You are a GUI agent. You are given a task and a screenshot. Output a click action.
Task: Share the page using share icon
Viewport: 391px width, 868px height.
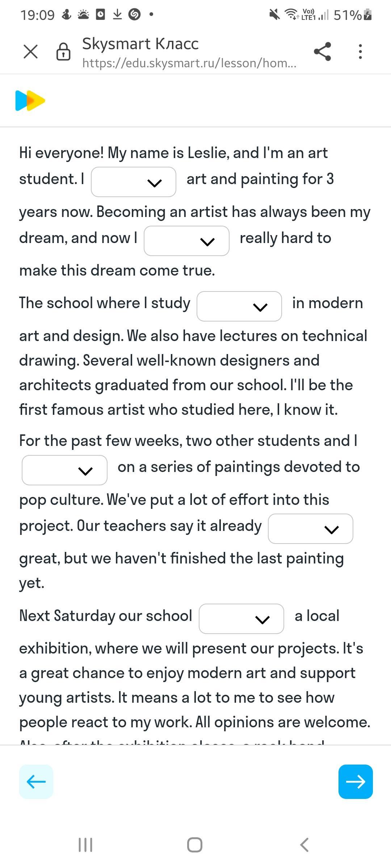(x=323, y=51)
